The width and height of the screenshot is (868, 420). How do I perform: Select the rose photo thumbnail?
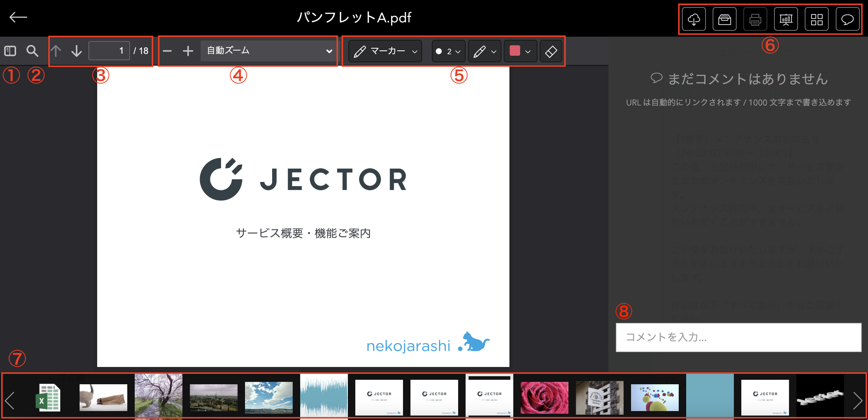coord(544,397)
